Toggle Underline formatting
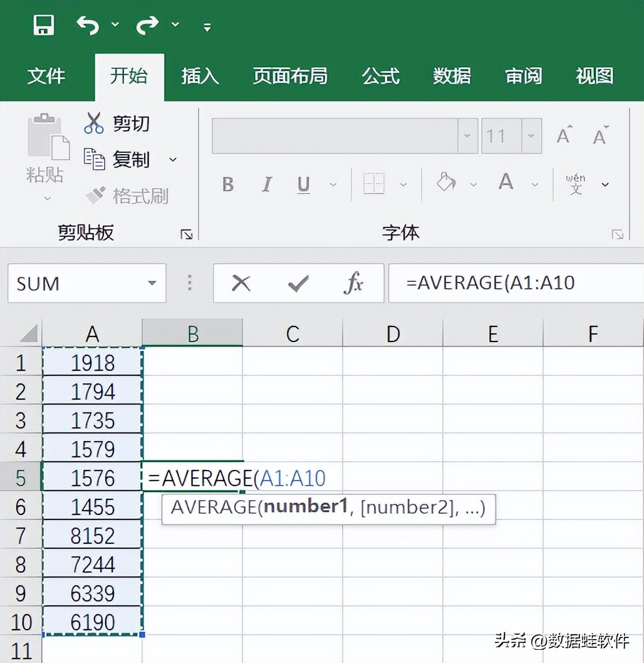Image resolution: width=644 pixels, height=663 pixels. point(304,184)
